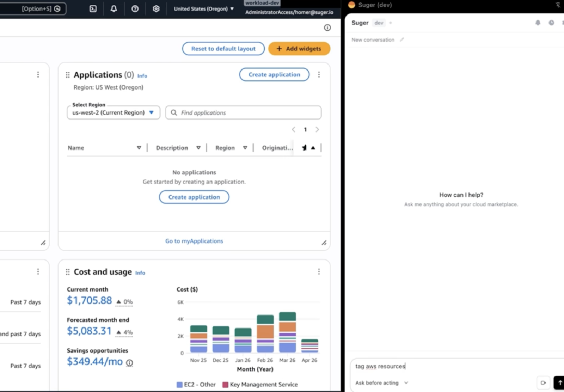The height and width of the screenshot is (392, 564).
Task: Click Reset to default layout
Action: click(x=223, y=49)
